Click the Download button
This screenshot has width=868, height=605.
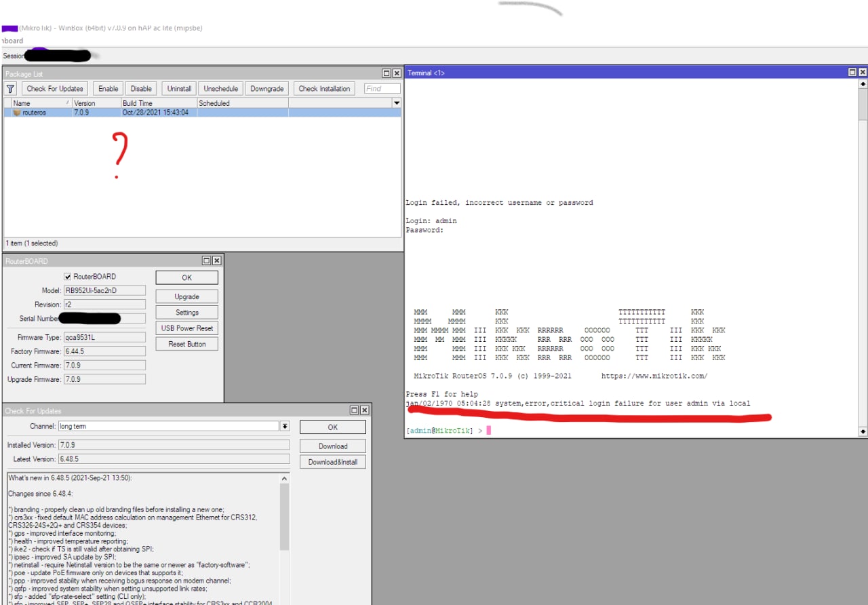click(x=332, y=446)
